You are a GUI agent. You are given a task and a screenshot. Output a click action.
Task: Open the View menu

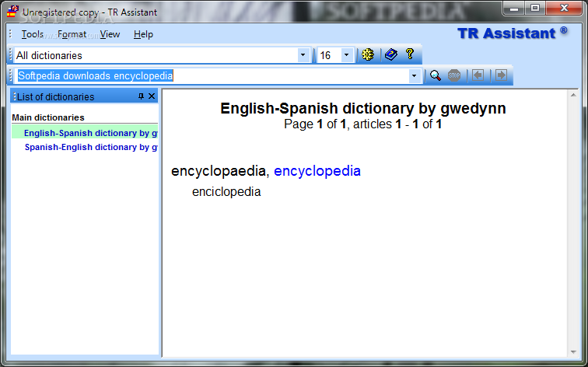pyautogui.click(x=110, y=34)
